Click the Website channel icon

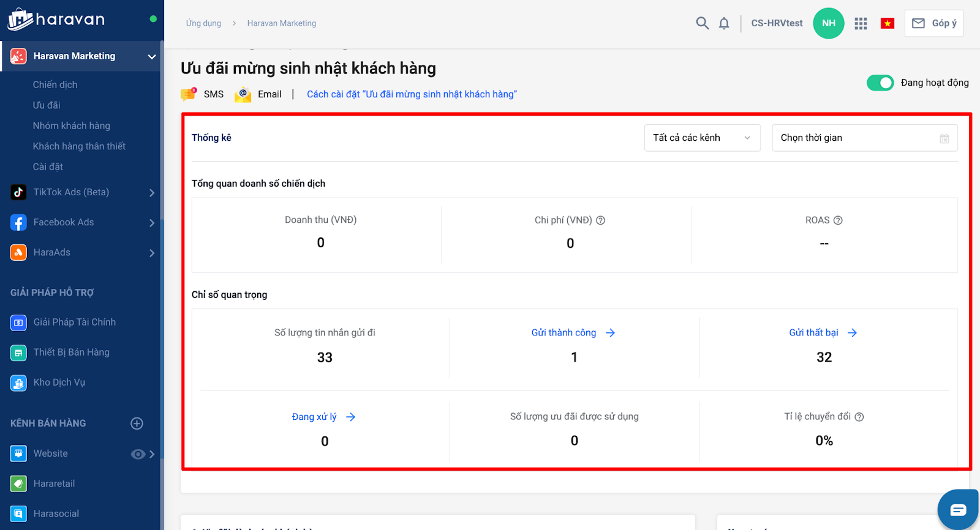[18, 453]
